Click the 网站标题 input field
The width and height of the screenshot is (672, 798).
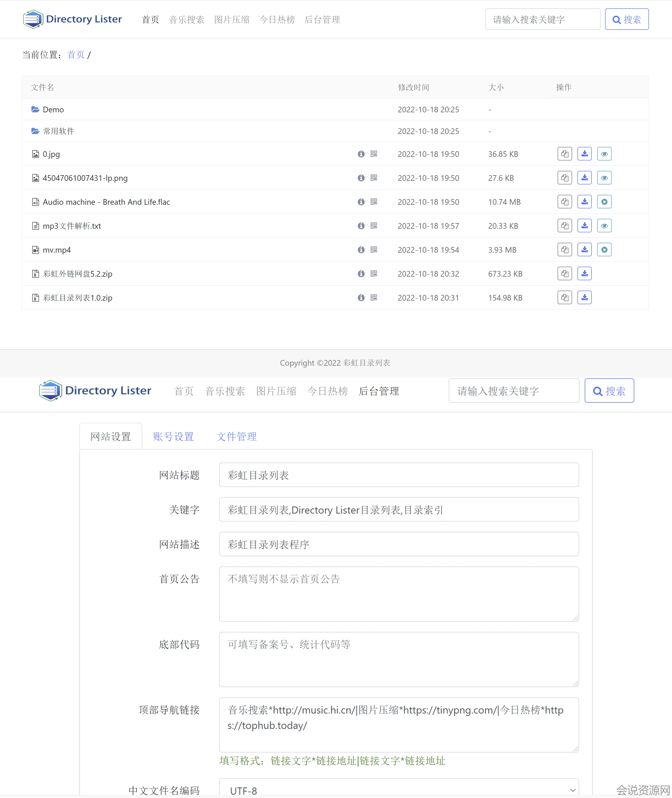(398, 475)
